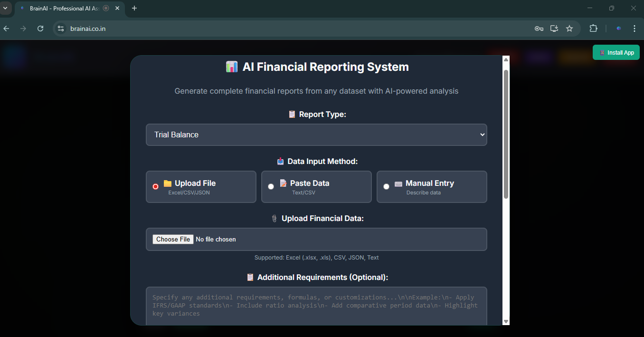Select the Manual Entry radio button
The width and height of the screenshot is (644, 337).
click(386, 187)
